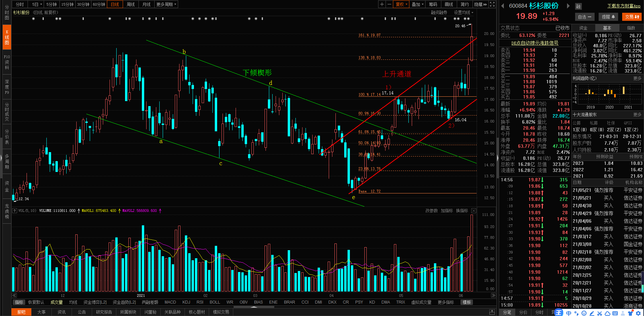Open DK点自动提示涨跌信号 link
The width and height of the screenshot is (644, 316).
coord(535,43)
